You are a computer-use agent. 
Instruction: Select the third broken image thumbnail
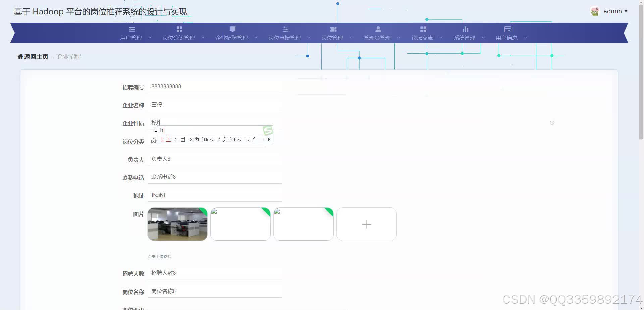coord(304,224)
